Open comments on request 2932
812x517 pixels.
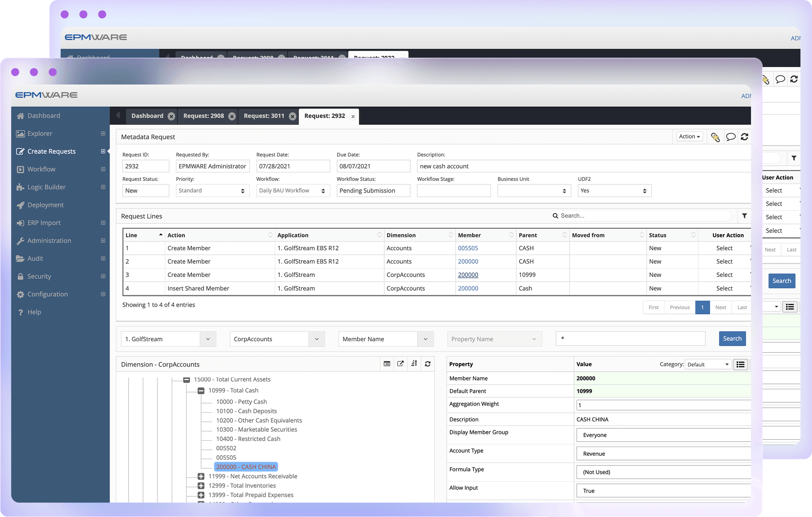pos(730,136)
